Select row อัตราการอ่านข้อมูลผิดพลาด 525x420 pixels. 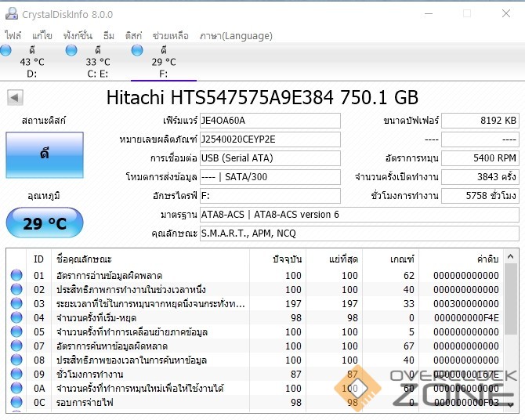point(255,275)
